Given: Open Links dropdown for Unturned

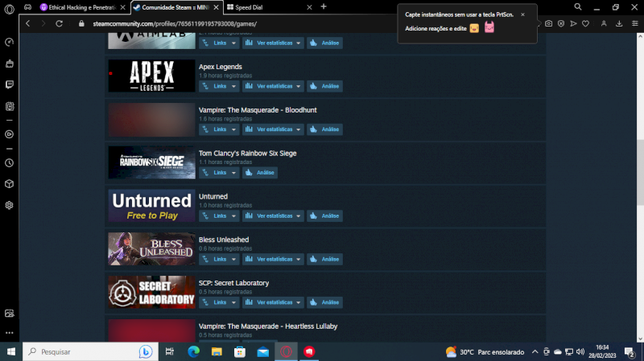Looking at the screenshot, I should tap(219, 215).
